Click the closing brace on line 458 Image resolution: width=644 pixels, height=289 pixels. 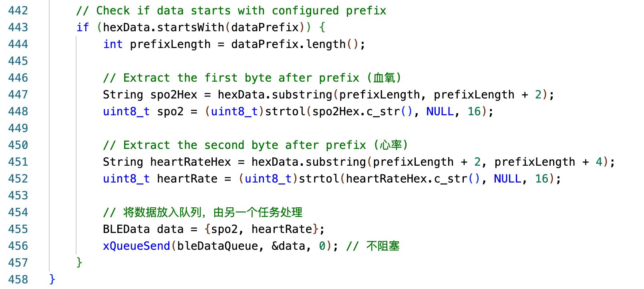pyautogui.click(x=52, y=279)
